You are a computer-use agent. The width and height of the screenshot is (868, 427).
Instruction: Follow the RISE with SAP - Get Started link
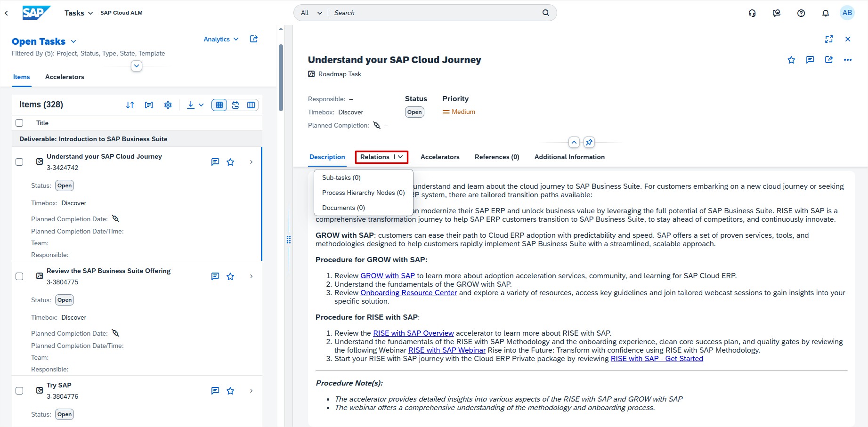click(657, 359)
